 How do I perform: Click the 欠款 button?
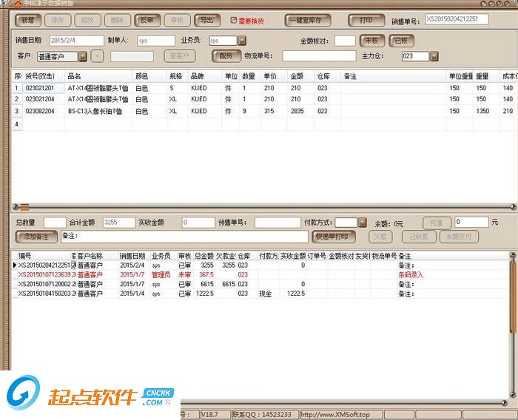click(380, 237)
